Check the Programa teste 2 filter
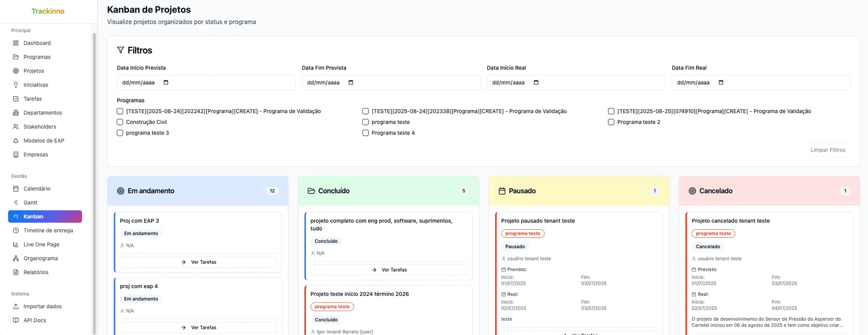This screenshot has width=868, height=335. pyautogui.click(x=611, y=122)
